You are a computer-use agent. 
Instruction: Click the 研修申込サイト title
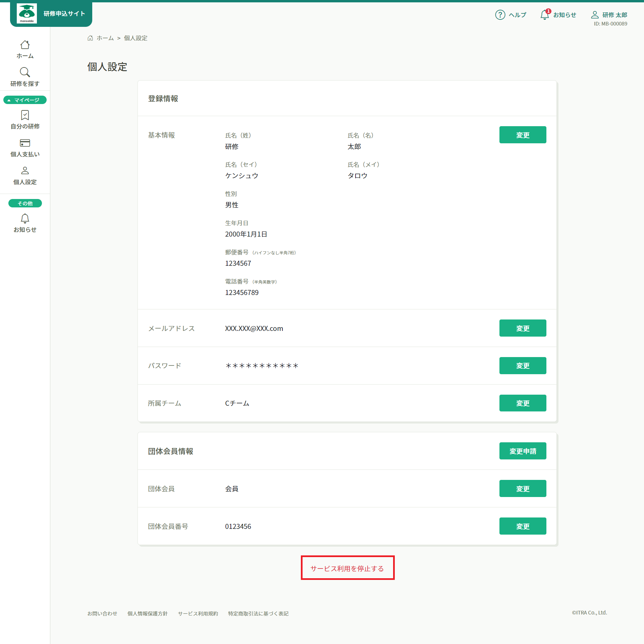coord(64,14)
